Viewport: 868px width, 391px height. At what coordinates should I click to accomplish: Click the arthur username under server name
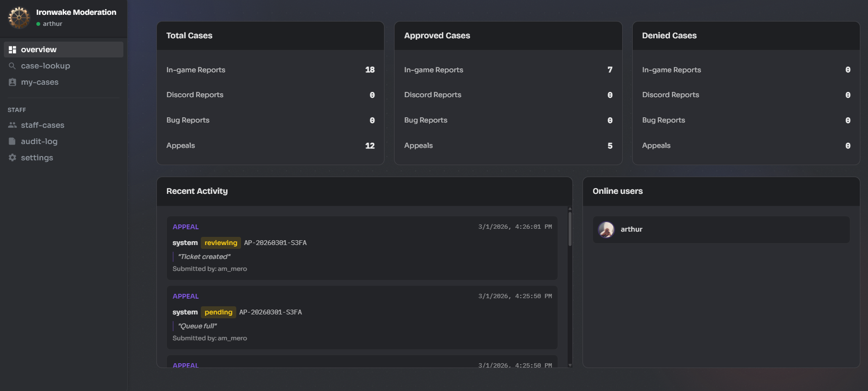(x=53, y=24)
